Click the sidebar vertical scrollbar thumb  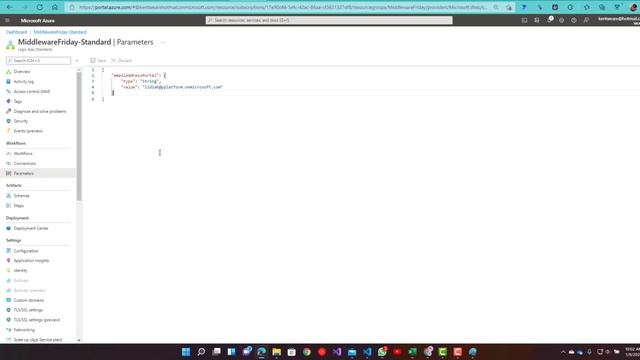[x=79, y=136]
